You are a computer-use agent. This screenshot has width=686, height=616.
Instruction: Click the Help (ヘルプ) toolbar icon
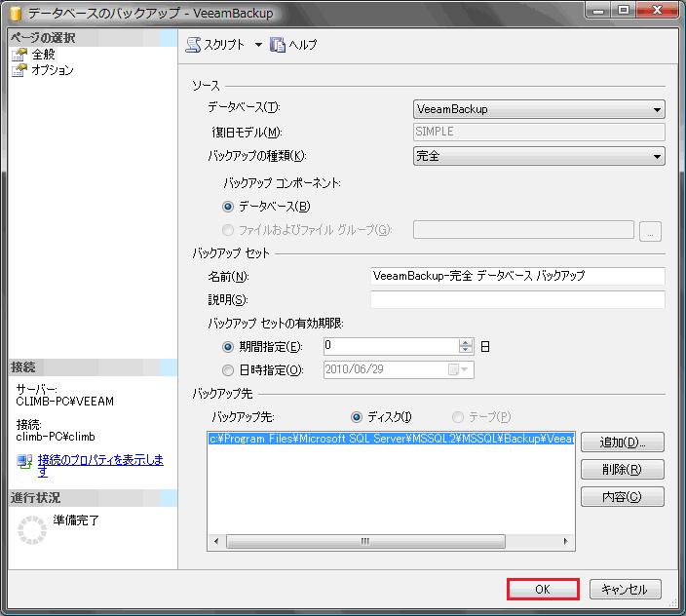pyautogui.click(x=278, y=45)
